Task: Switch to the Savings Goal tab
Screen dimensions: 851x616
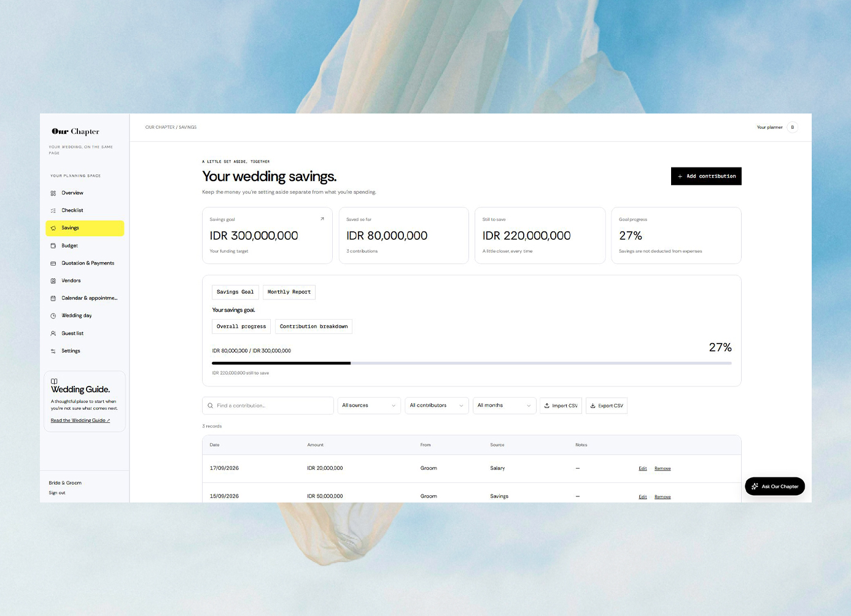Action: pyautogui.click(x=235, y=292)
